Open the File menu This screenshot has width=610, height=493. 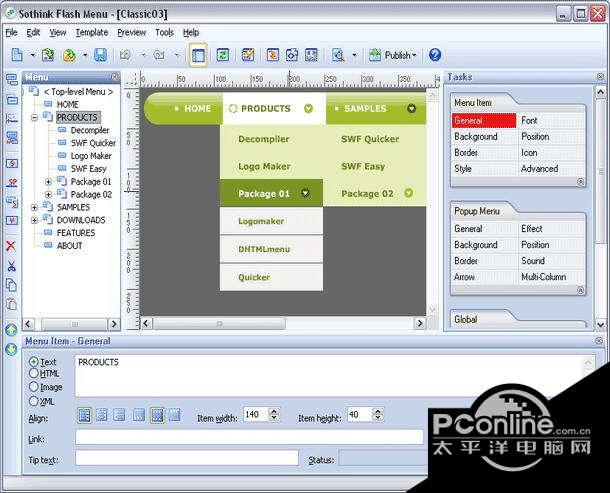coord(11,33)
